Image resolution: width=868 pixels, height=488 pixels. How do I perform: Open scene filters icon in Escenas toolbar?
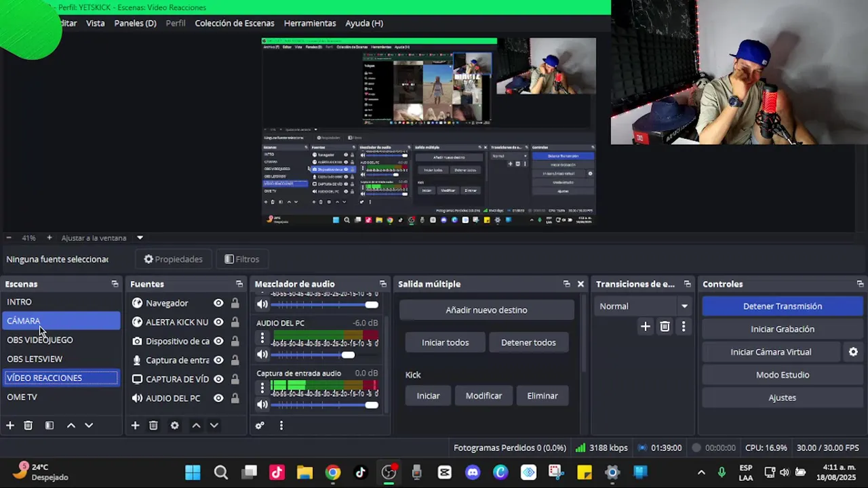click(50, 426)
